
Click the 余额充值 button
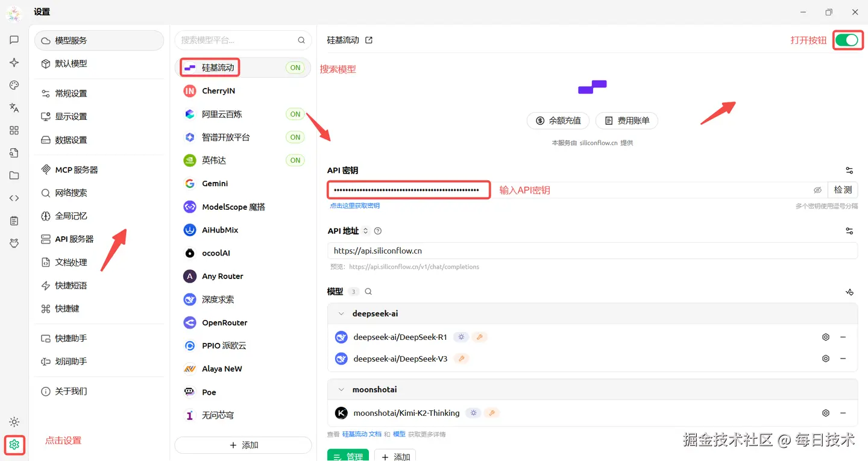(x=558, y=121)
